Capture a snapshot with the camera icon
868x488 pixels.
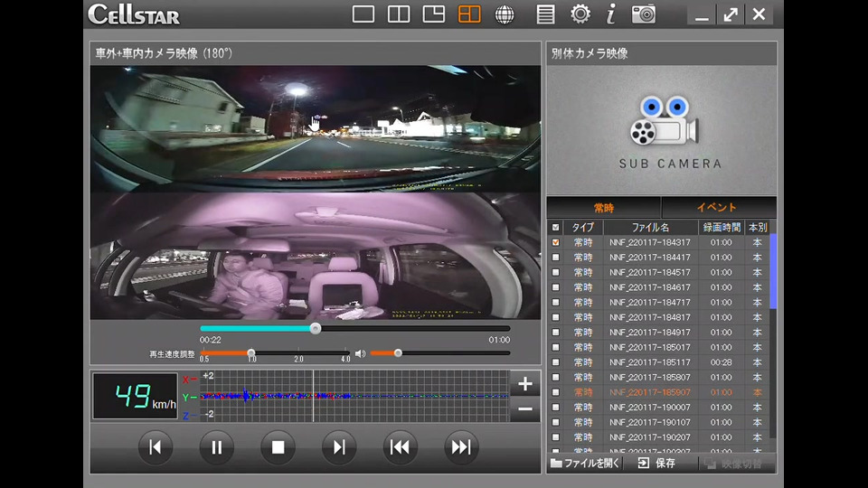coord(644,14)
